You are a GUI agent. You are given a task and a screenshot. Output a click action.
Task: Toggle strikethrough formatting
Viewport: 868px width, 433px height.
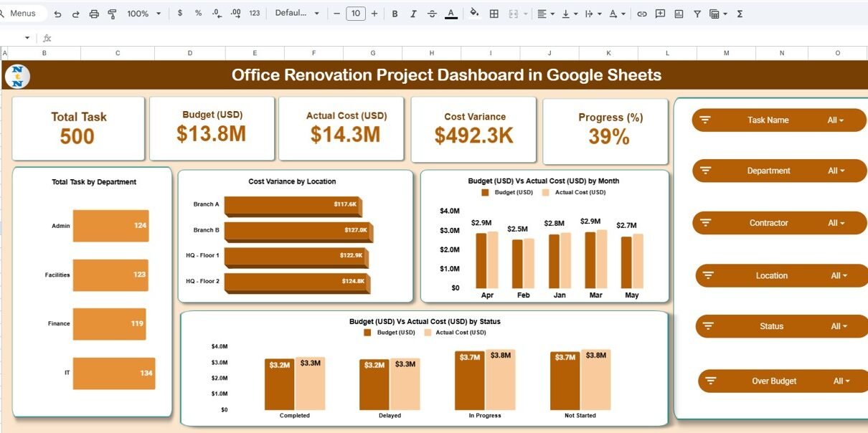tap(432, 14)
